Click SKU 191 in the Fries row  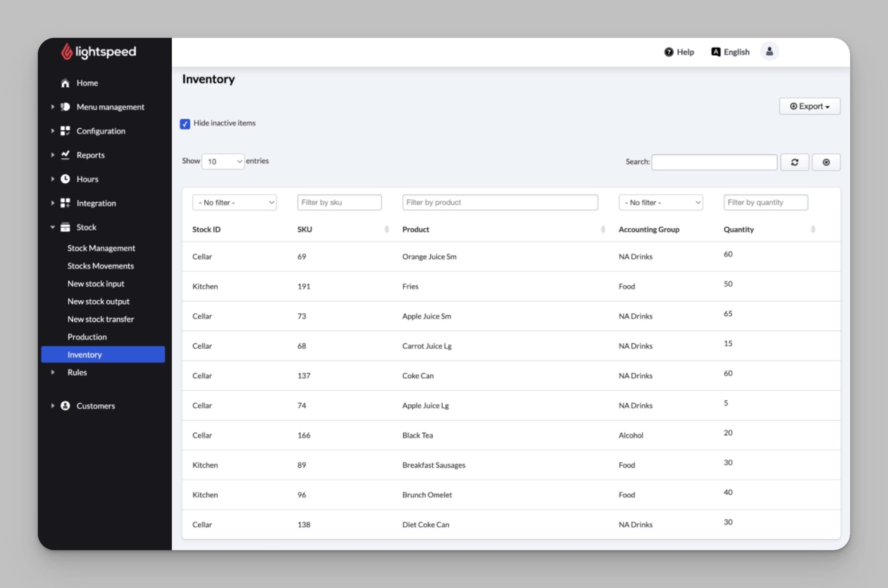[304, 286]
